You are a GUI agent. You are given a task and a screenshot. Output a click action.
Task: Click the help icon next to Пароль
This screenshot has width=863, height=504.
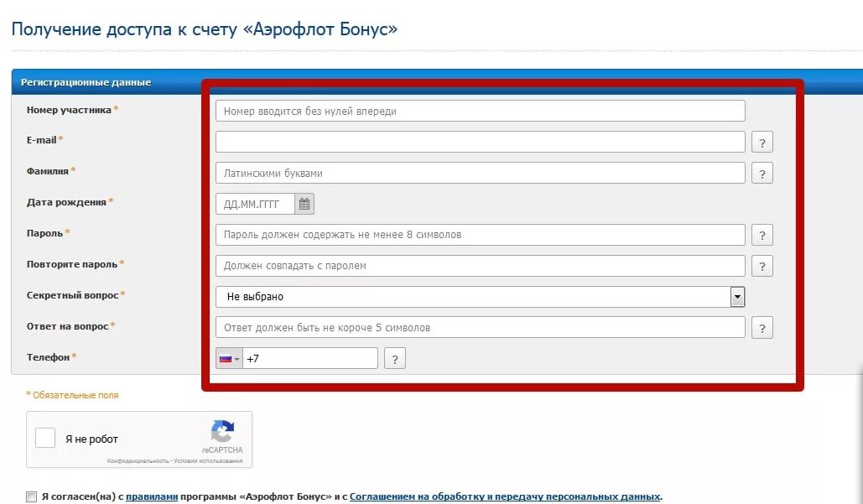tap(762, 236)
